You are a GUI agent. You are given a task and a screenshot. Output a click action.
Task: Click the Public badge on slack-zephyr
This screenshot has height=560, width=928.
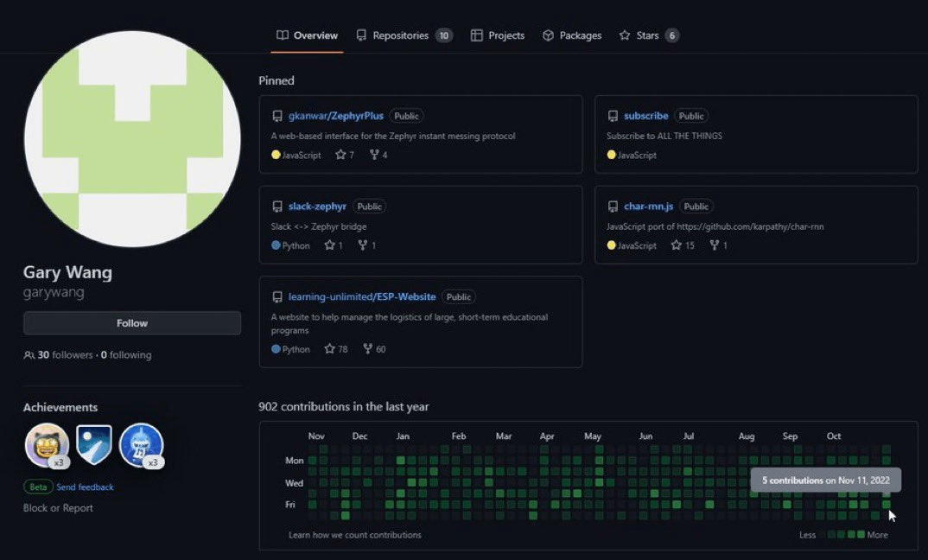coord(369,207)
